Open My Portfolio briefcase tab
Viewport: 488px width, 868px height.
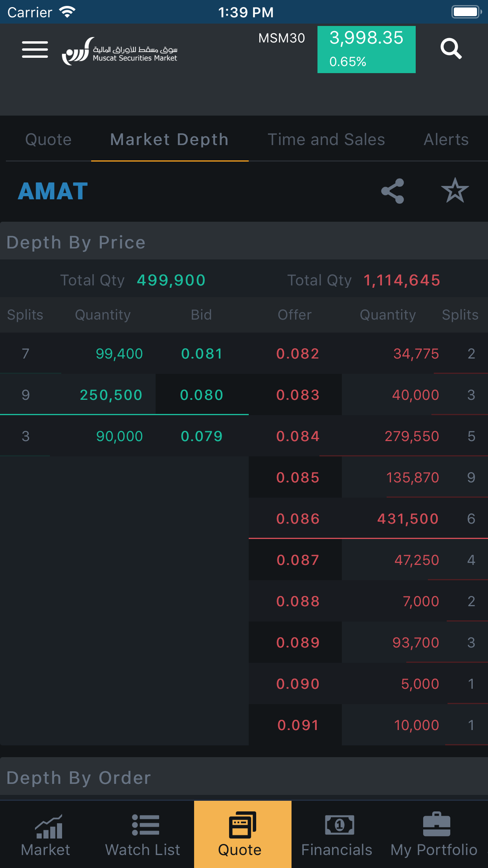tap(435, 834)
